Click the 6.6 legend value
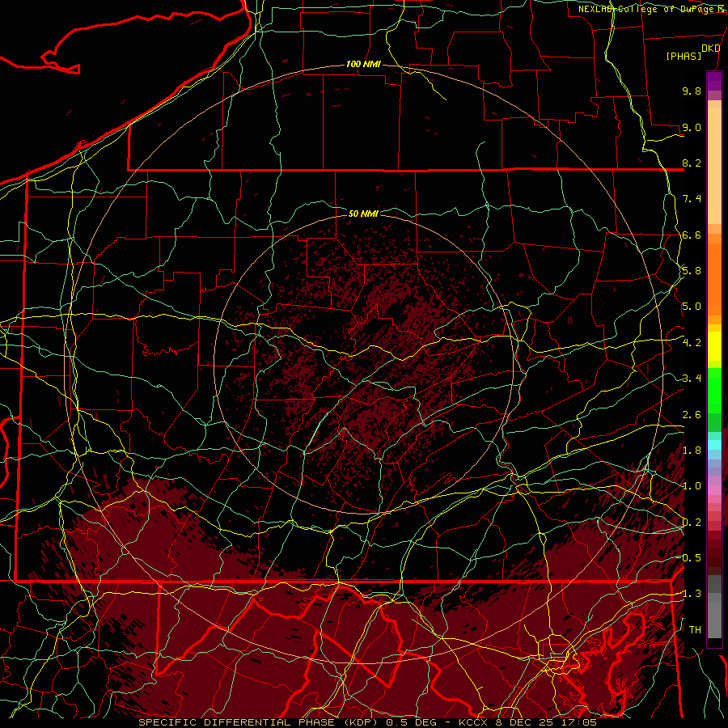728x728 pixels. (692, 235)
